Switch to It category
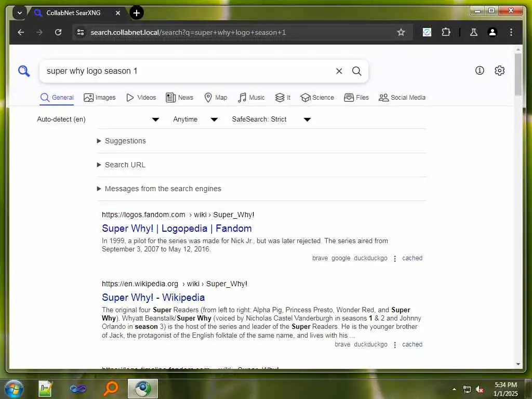This screenshot has height=399, width=532. 283,98
